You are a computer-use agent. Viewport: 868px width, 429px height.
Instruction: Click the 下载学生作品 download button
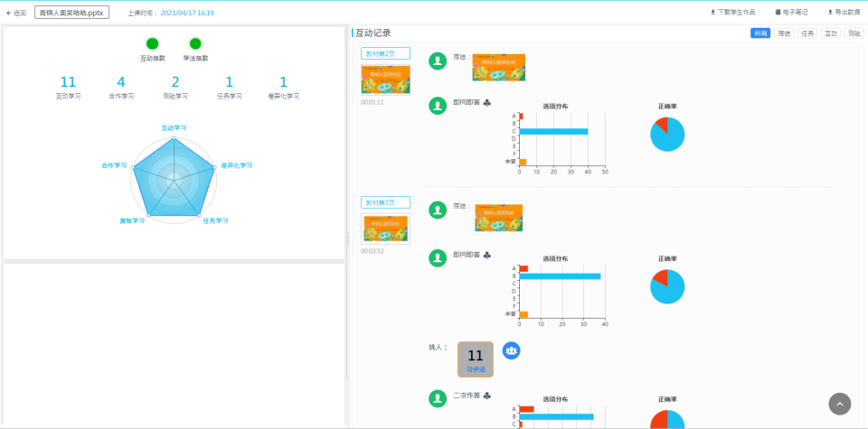click(734, 13)
